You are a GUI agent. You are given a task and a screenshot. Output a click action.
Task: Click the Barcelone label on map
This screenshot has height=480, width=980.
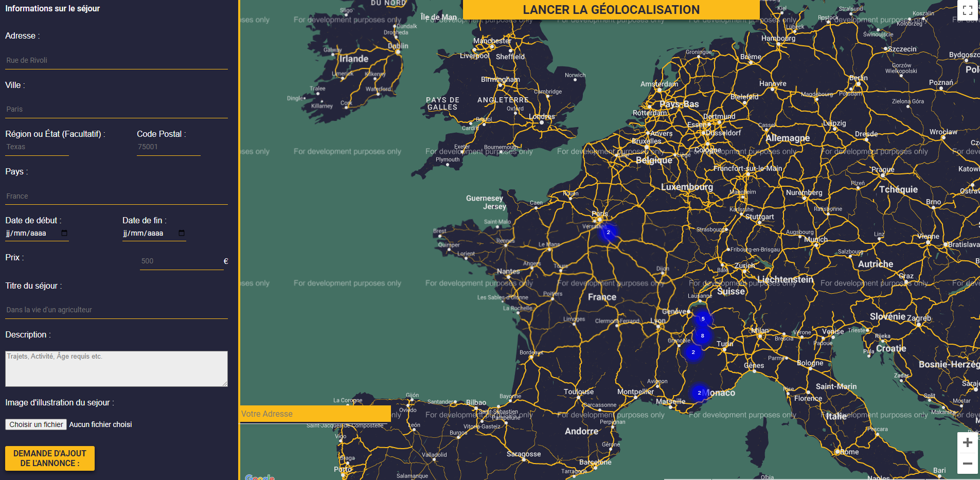pos(595,462)
